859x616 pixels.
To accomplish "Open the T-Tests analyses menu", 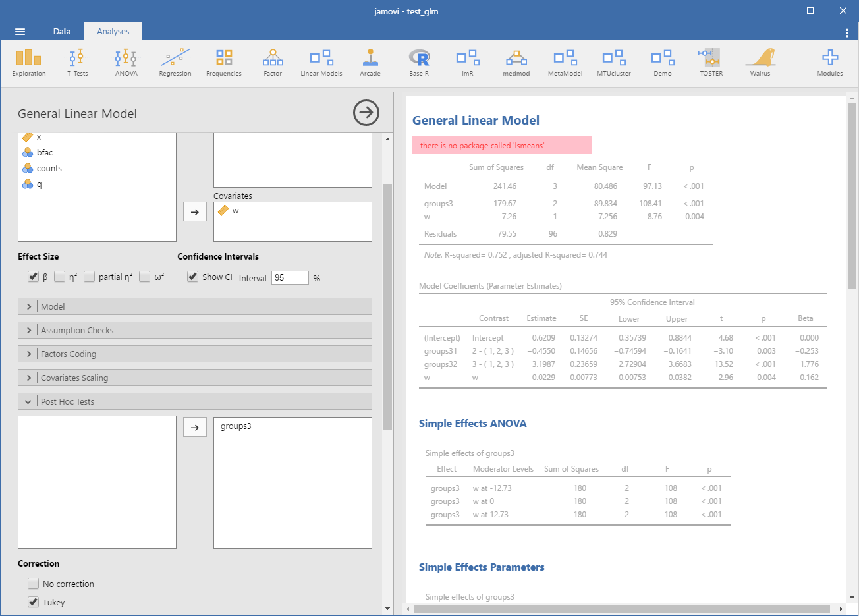I will click(x=78, y=63).
